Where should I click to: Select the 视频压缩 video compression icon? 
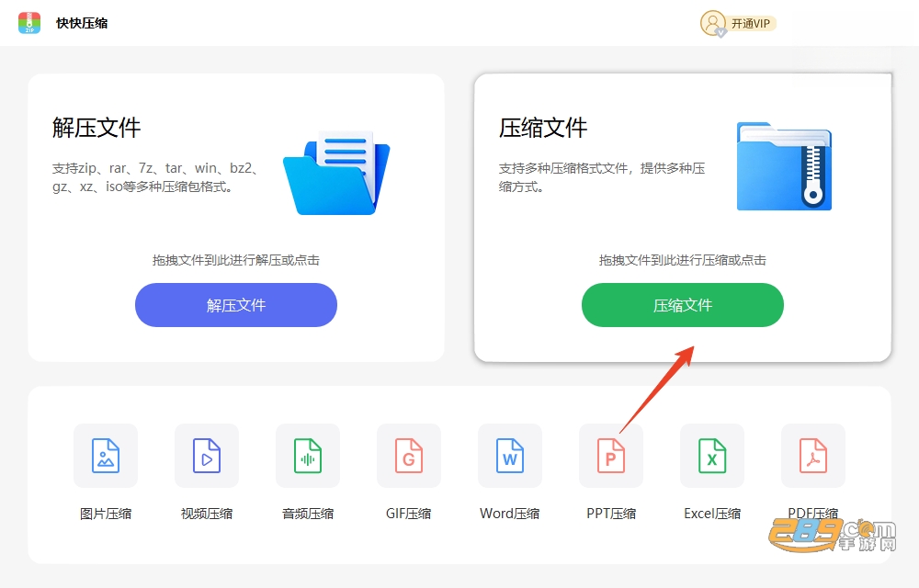[x=207, y=456]
